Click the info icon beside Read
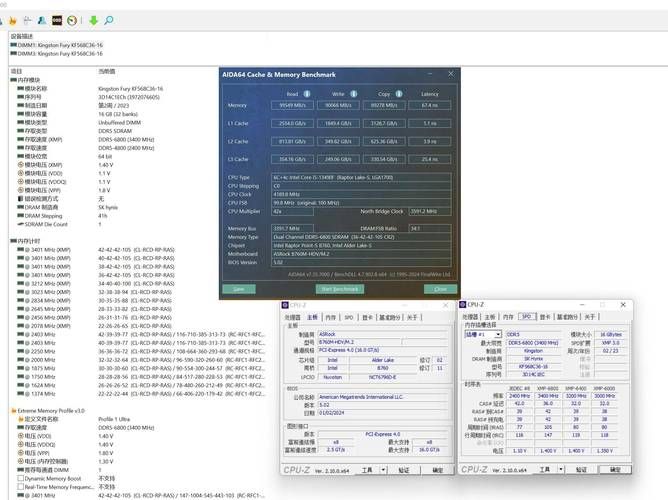Image resolution: width=668 pixels, height=500 pixels. pyautogui.click(x=307, y=94)
